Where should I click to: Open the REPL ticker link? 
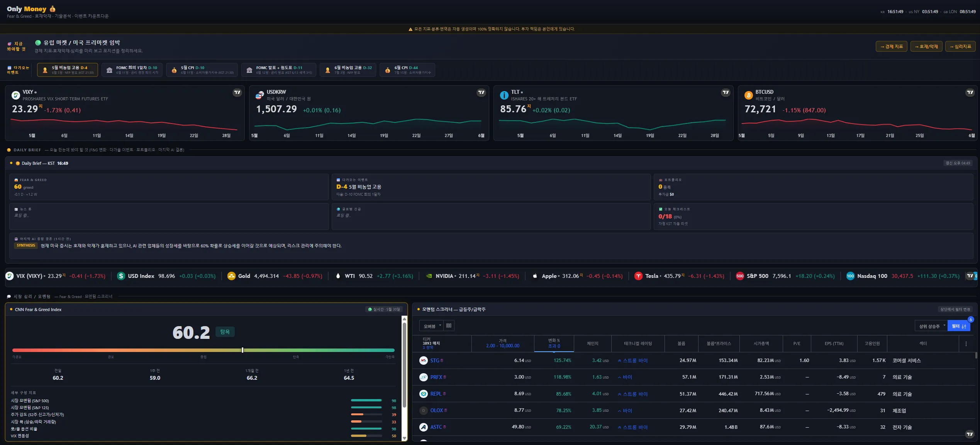(436, 394)
